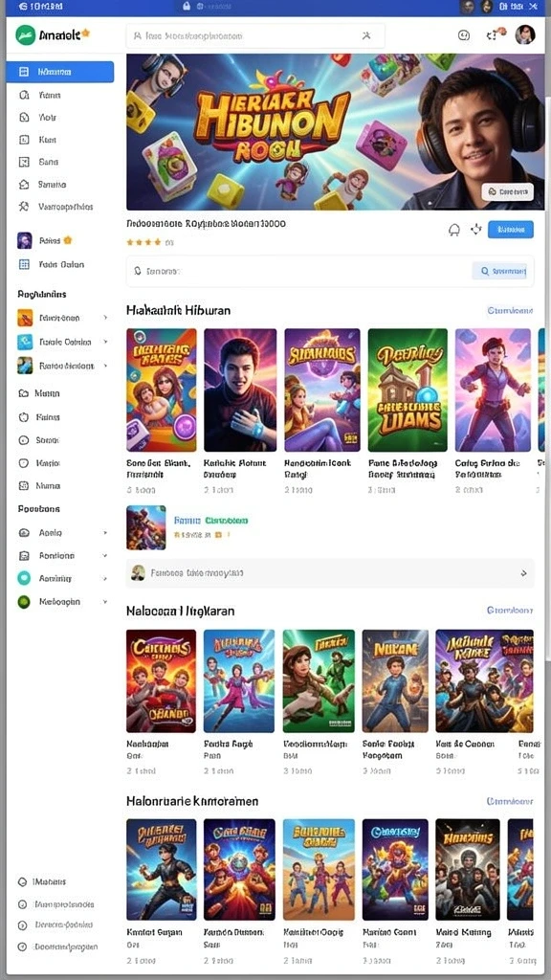This screenshot has height=980, width=551.
Task: Open the 'Sana' sidebar item
Action: pos(48,162)
